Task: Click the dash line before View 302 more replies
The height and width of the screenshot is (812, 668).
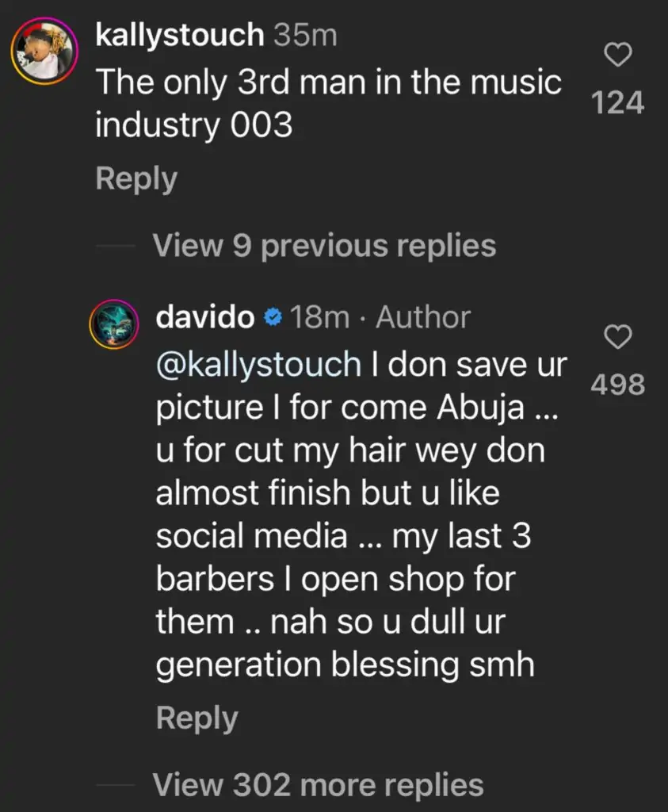Action: [116, 785]
